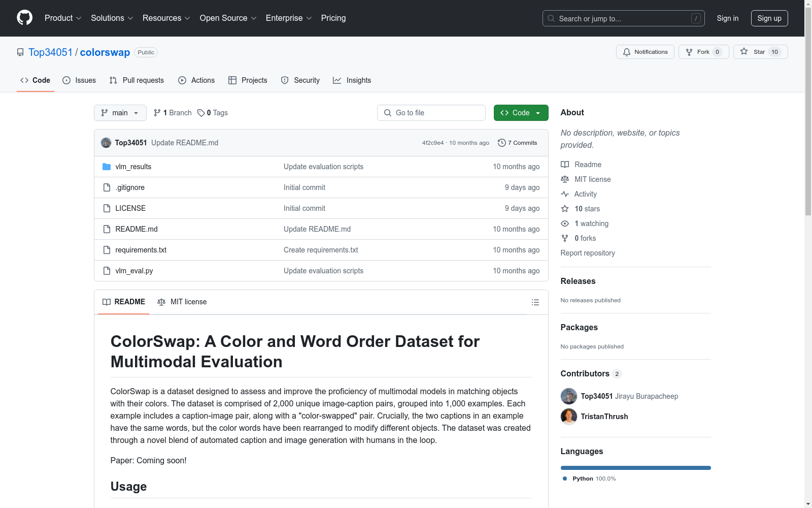This screenshot has height=508, width=812.
Task: Click the Readme link in About
Action: (581, 165)
